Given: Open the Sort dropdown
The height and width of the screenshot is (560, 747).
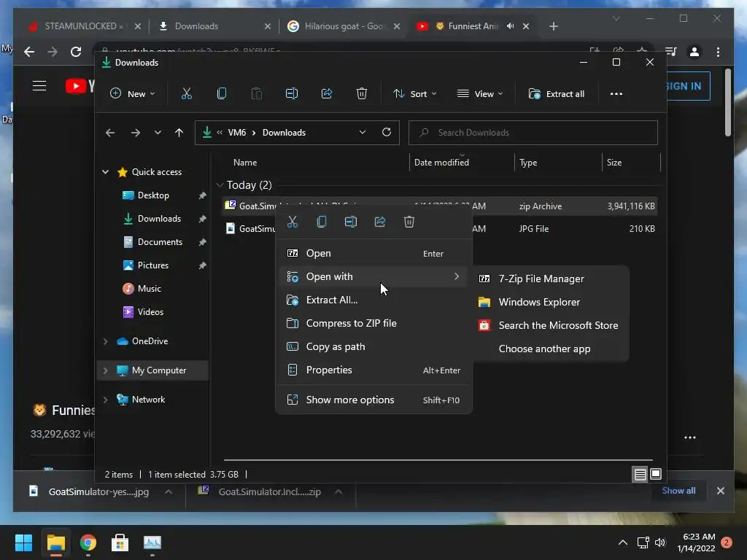Looking at the screenshot, I should click(x=414, y=94).
